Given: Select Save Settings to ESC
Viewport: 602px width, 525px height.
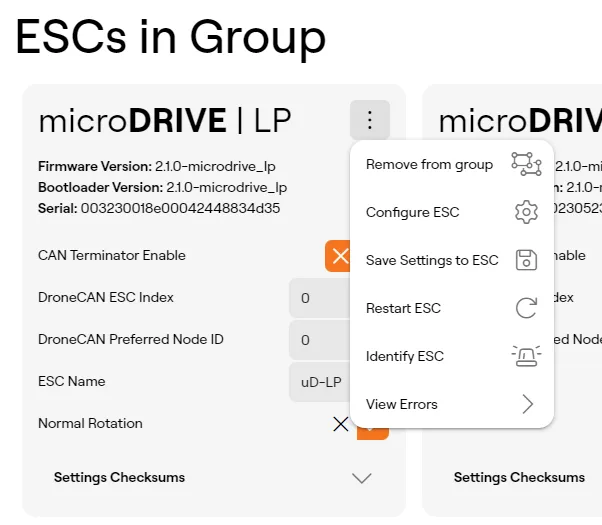Looking at the screenshot, I should point(452,260).
